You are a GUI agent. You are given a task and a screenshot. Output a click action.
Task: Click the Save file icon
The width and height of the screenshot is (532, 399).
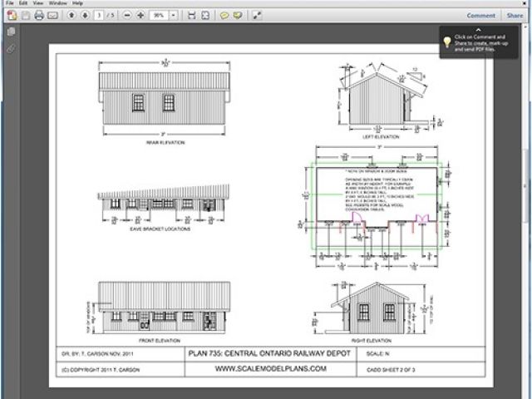(x=26, y=16)
